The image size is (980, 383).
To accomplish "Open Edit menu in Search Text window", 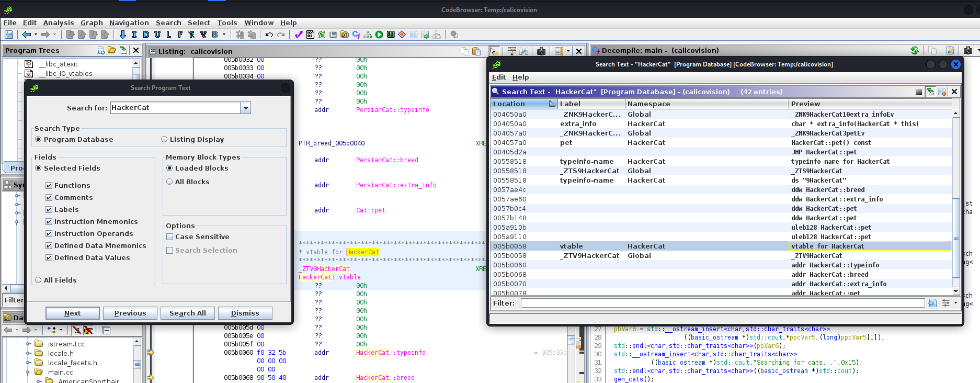I will pos(498,77).
